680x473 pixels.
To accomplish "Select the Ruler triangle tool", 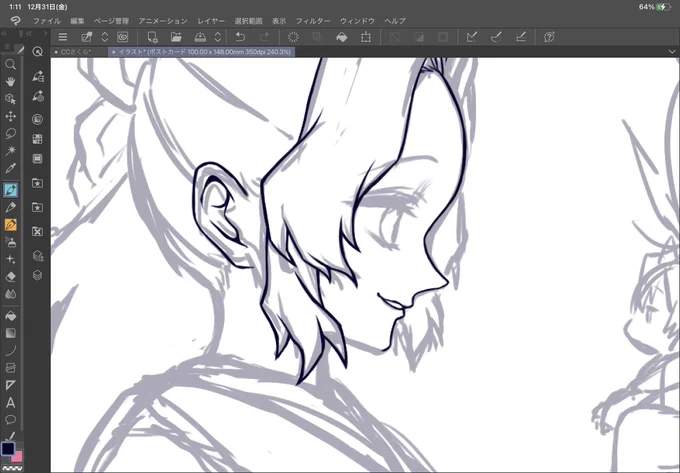I will (10, 385).
